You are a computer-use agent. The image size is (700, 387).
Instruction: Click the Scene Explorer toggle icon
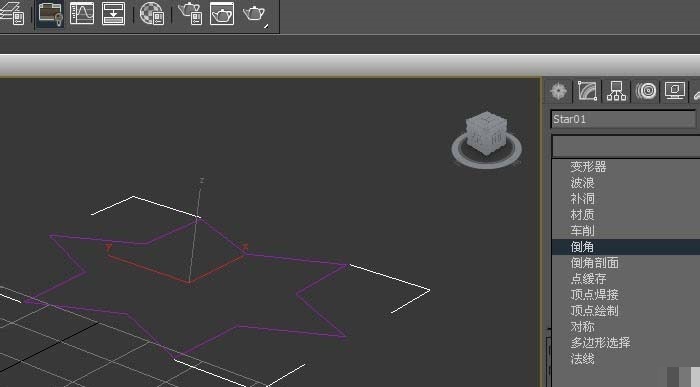[x=50, y=14]
